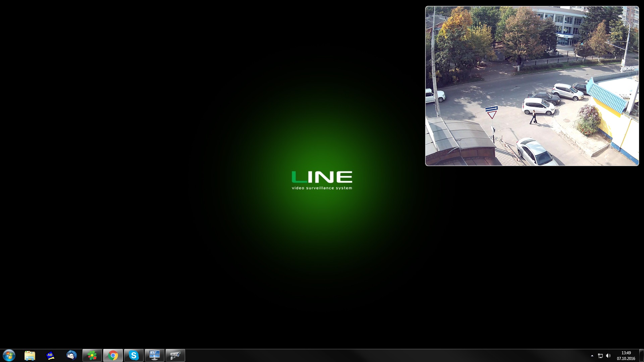Open Thunderbird mail from taskbar
Viewport: 644px width, 362px height.
(71, 355)
